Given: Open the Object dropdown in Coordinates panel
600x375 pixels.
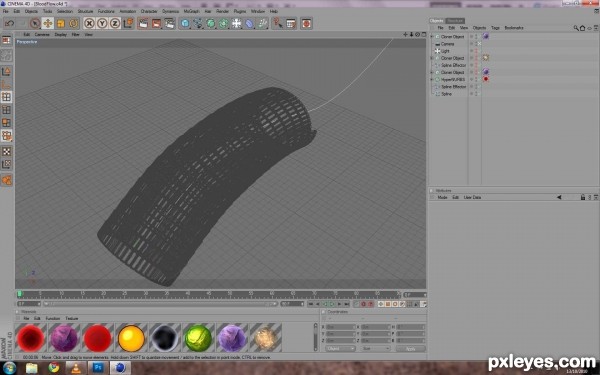Looking at the screenshot, I should [x=340, y=349].
